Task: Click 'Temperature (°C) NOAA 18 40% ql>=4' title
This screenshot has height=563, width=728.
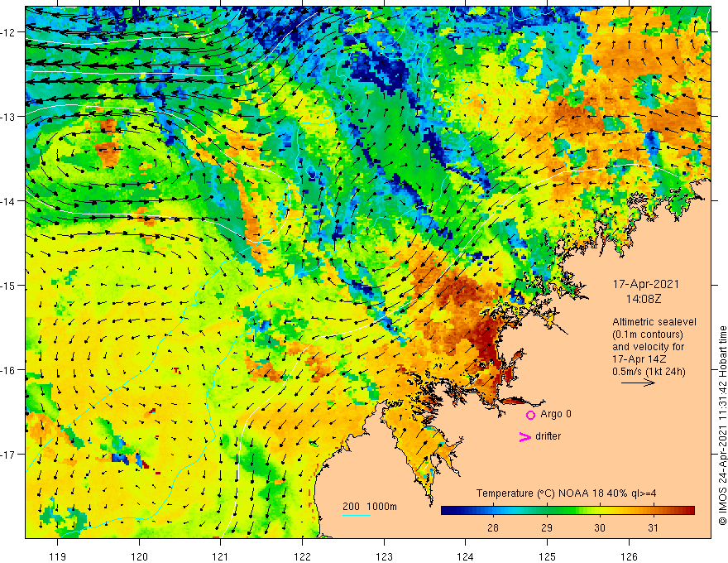Action: pyautogui.click(x=566, y=493)
